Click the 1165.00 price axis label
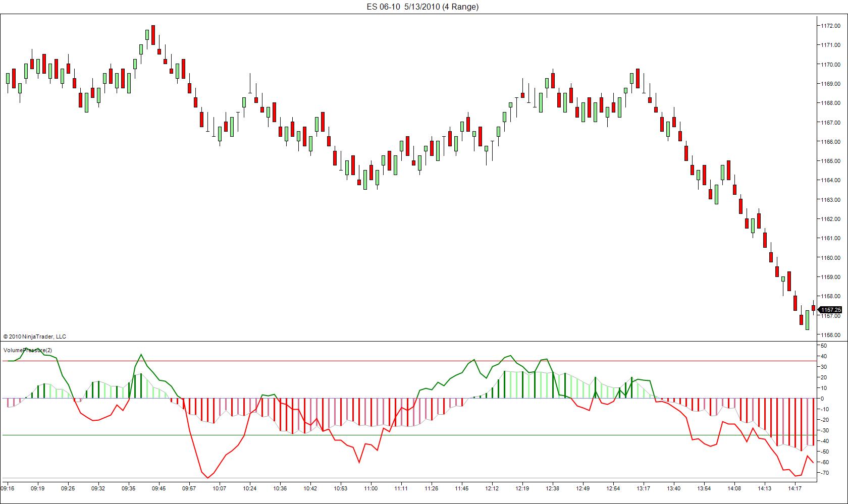 pyautogui.click(x=830, y=161)
